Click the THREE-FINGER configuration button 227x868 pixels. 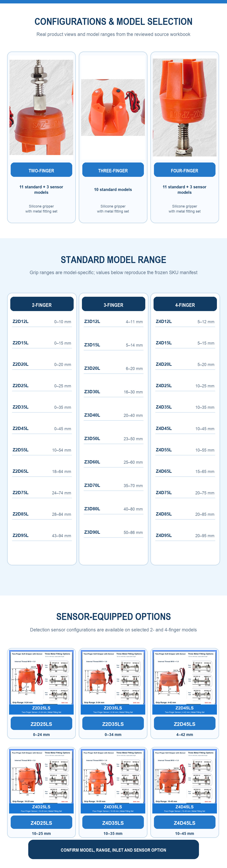click(113, 170)
